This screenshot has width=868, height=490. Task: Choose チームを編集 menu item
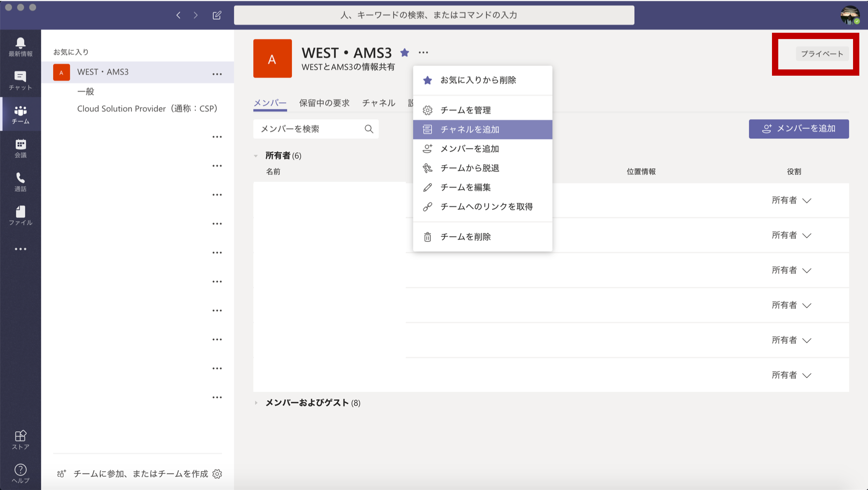click(482, 187)
